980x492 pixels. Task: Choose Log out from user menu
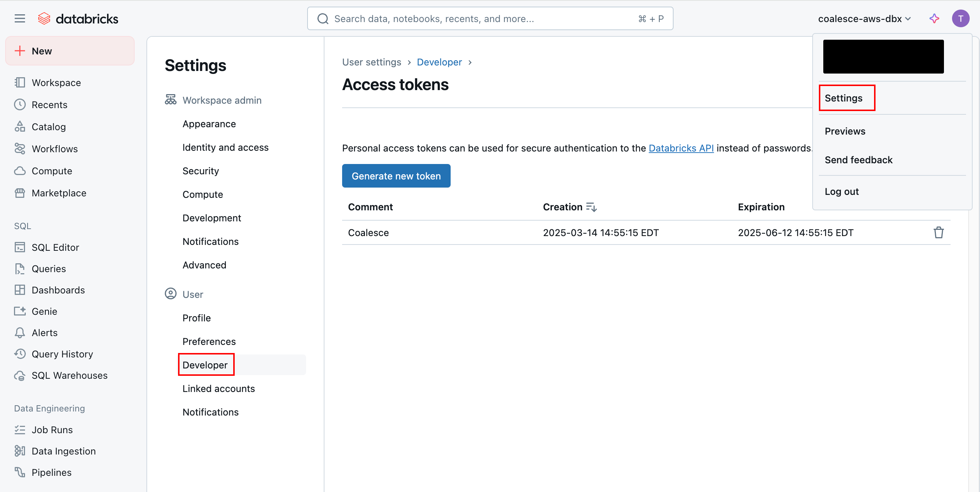coord(841,191)
